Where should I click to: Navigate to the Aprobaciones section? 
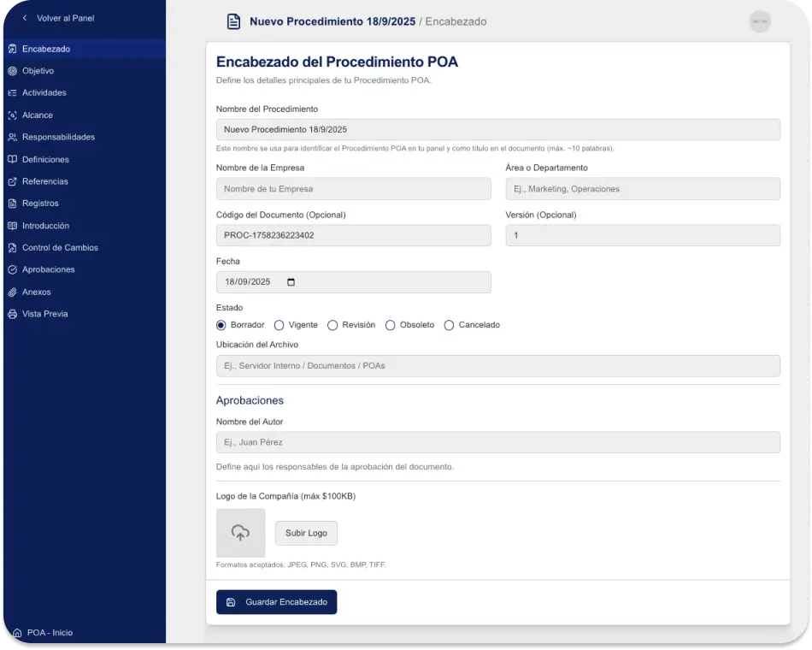(48, 270)
